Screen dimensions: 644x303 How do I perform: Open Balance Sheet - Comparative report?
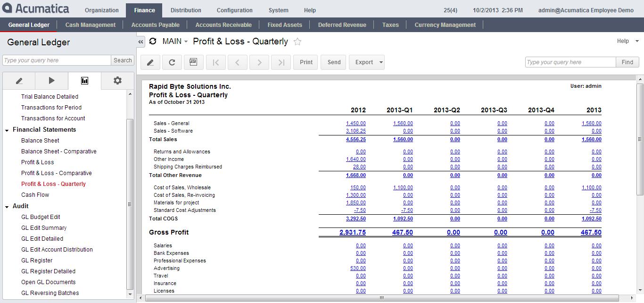click(x=59, y=151)
